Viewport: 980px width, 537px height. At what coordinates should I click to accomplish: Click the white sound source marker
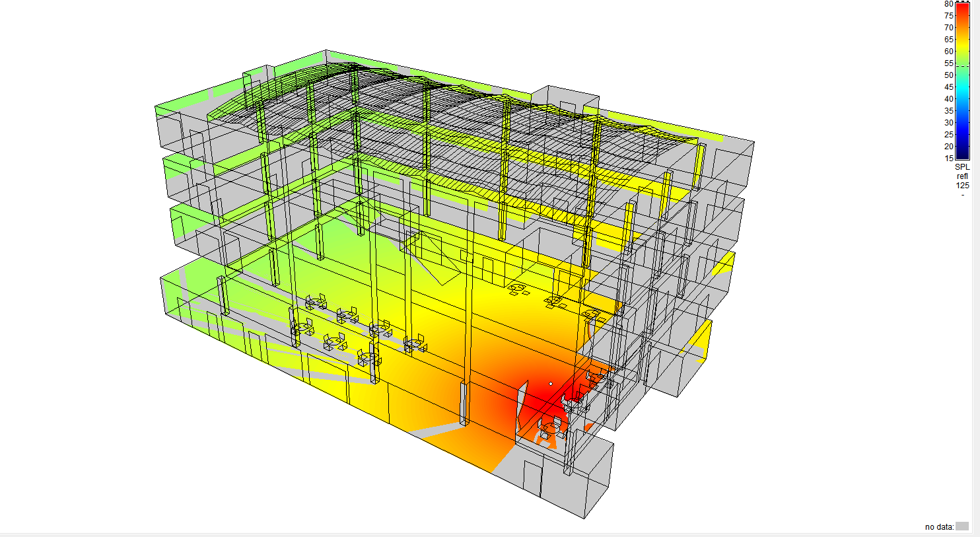tap(551, 384)
